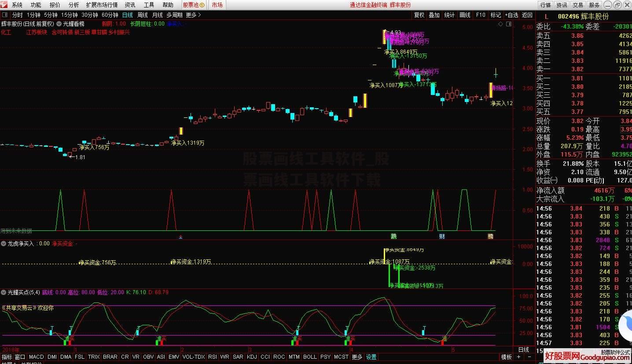Toggle the panel icon left of 分时
This screenshot has width=632, height=364.
(5, 15)
